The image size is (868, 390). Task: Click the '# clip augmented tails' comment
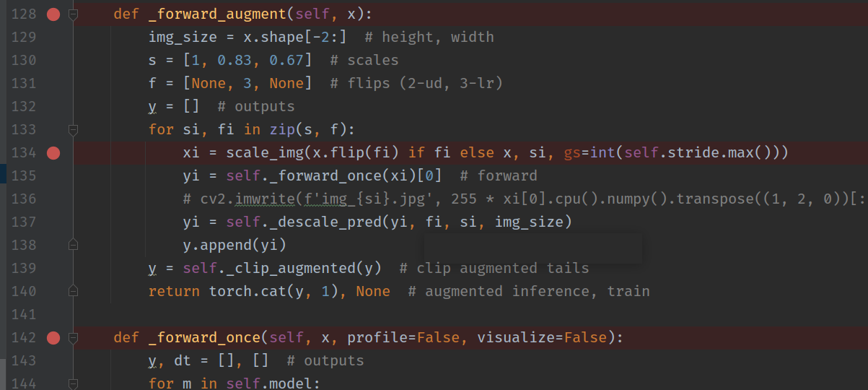click(x=494, y=268)
